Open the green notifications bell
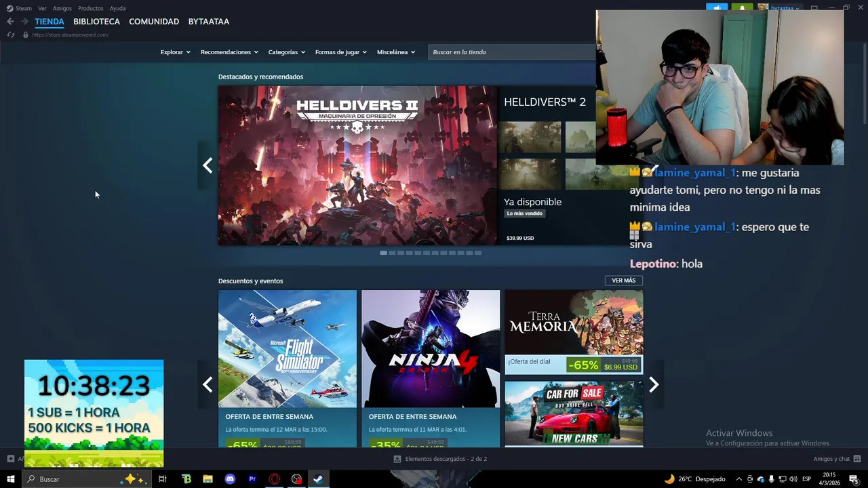The height and width of the screenshot is (488, 868). tap(742, 8)
